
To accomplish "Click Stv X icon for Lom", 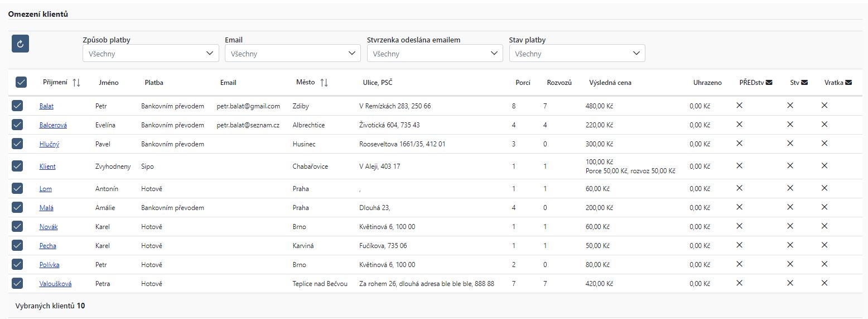I will [790, 188].
